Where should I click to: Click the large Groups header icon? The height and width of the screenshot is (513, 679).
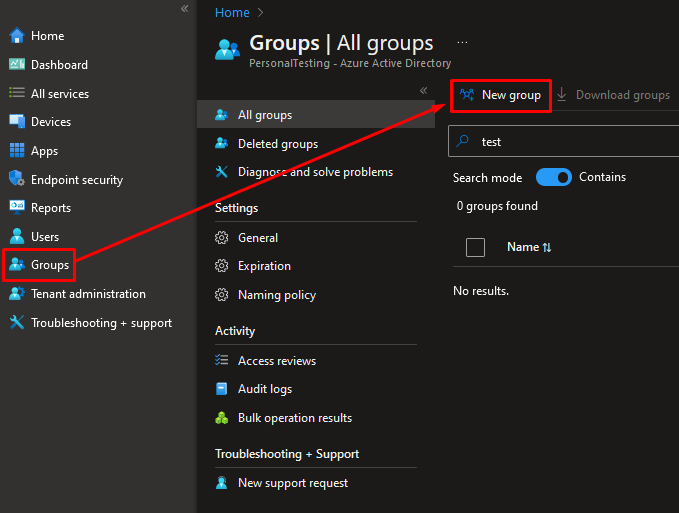pos(227,49)
